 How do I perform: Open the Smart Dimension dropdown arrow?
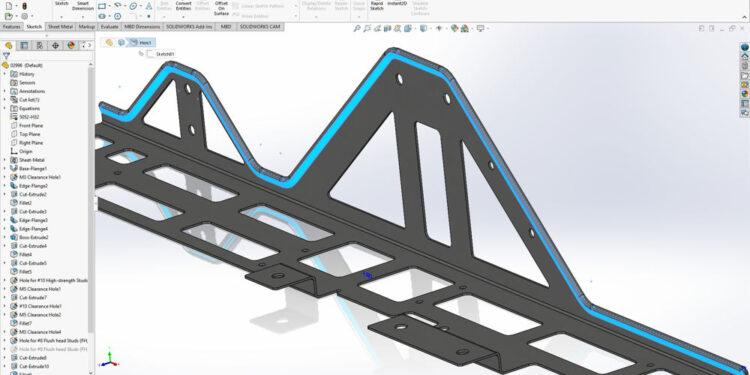tap(83, 16)
